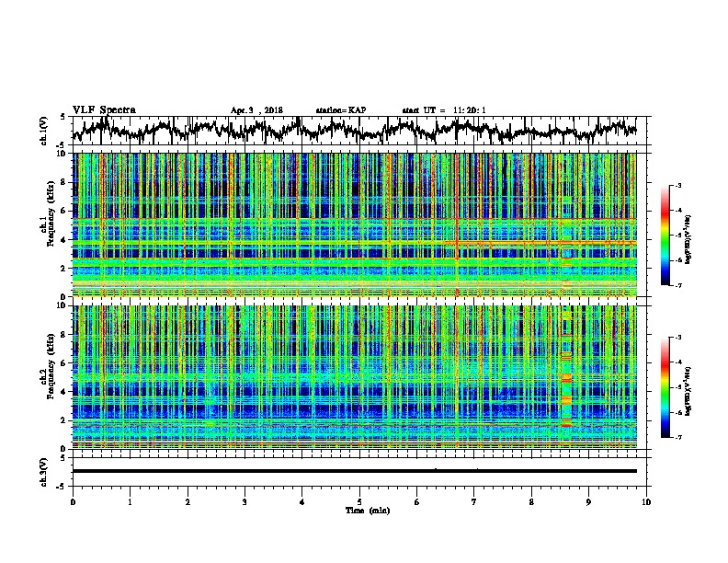Click the ch.1 frequency spectrogram panel
This screenshot has height=563, width=728.
coord(354,224)
